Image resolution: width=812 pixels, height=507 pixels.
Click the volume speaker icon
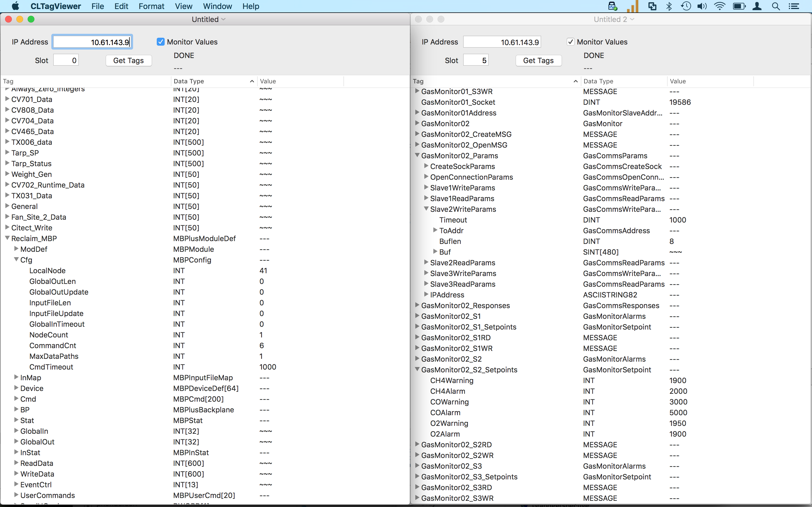coord(701,6)
